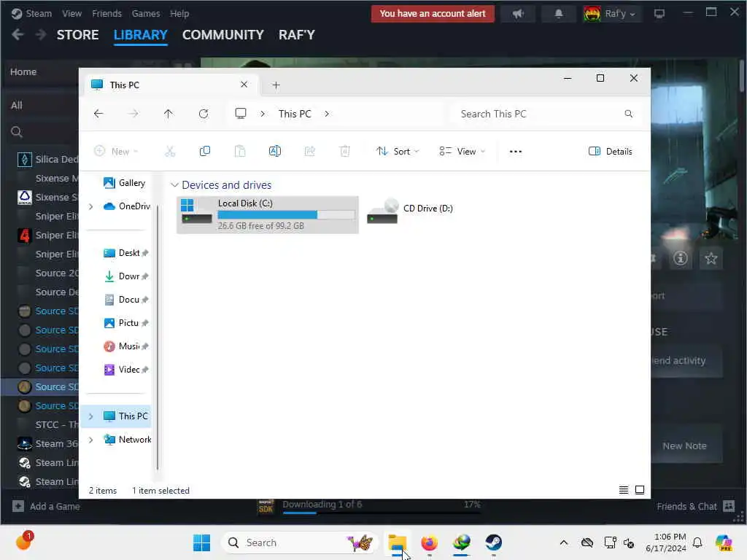Expand the This PC tree node

pos(90,416)
